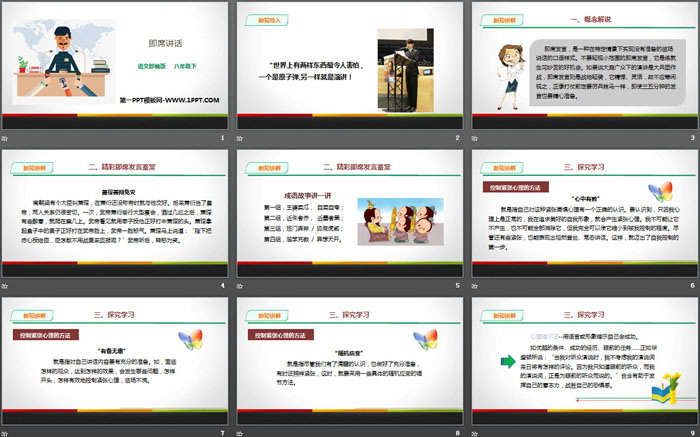
Task: Click the 控制紧张心理的方法 label on slide 6
Action: coord(516,187)
